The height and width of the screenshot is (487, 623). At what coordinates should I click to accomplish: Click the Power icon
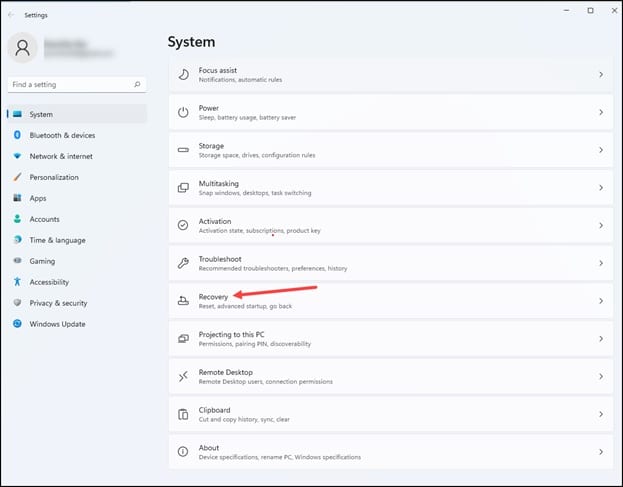point(183,112)
